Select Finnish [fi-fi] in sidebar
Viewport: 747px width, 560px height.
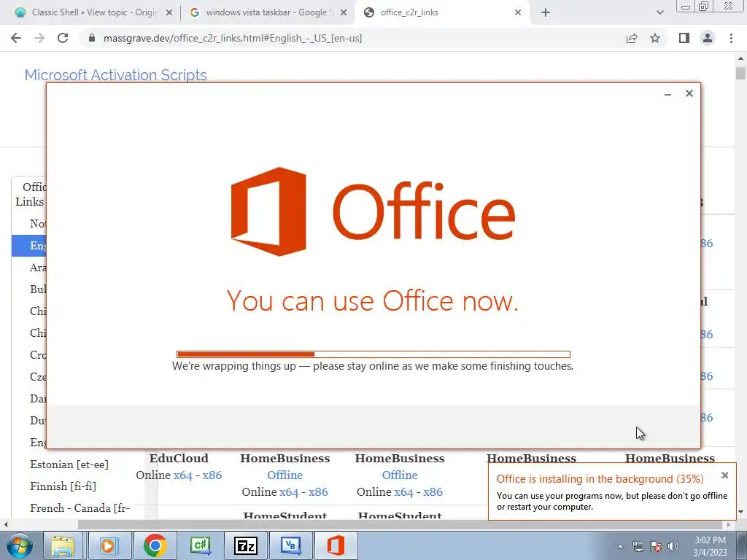point(63,486)
